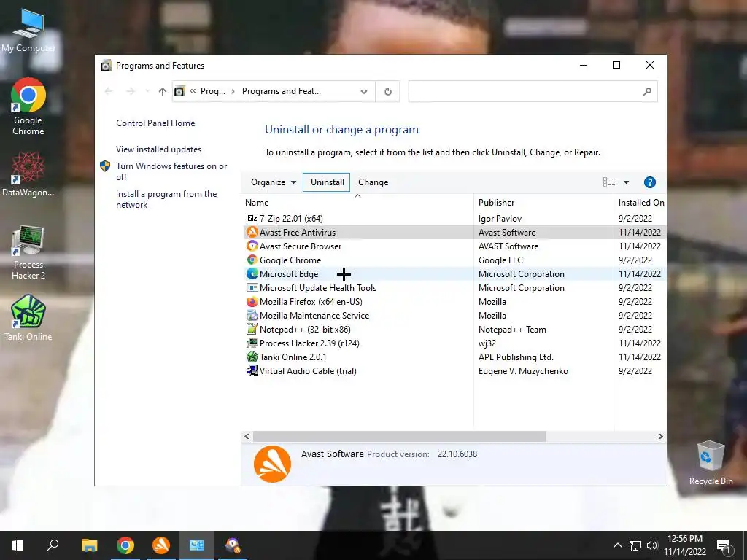This screenshot has width=747, height=560.
Task: Click the search magnifier icon in window
Action: 646,91
